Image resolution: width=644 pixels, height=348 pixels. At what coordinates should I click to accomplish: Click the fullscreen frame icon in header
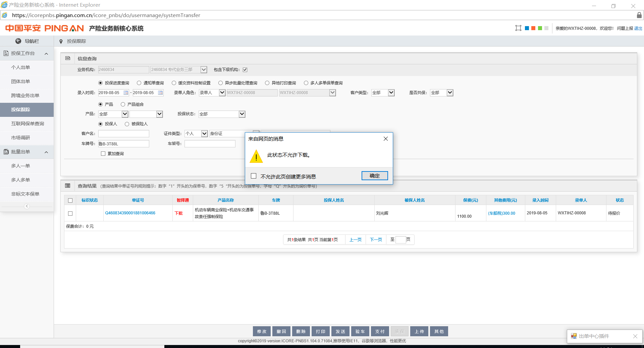click(518, 28)
